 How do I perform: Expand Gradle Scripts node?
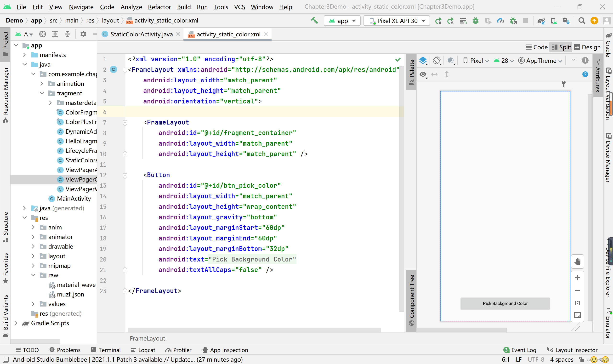tap(16, 323)
